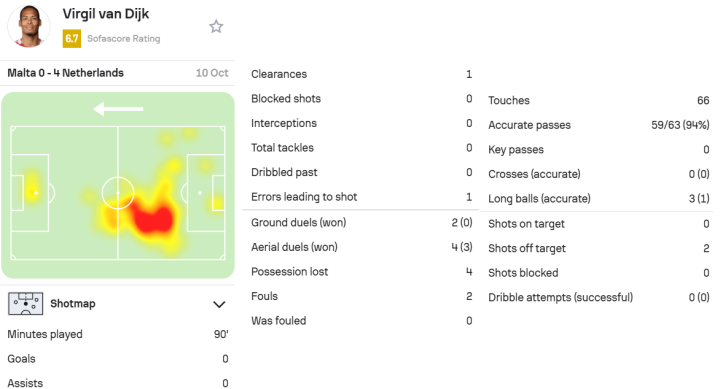Click the Shotmap pitch icon
The height and width of the screenshot is (389, 720).
25,304
